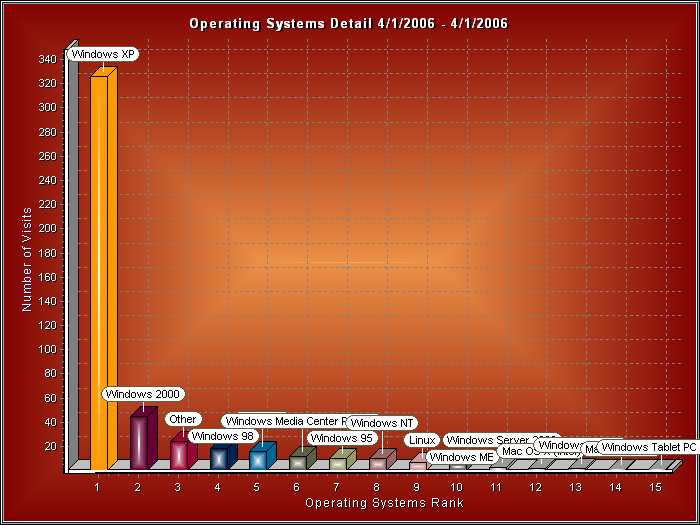Click rank number 10 on the X axis
This screenshot has width=700, height=525.
coord(456,487)
